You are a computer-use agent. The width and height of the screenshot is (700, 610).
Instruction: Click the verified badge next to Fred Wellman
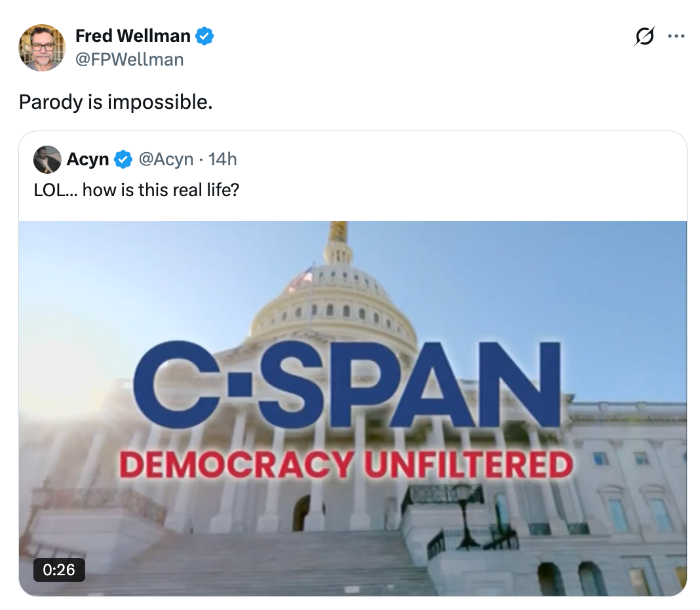(x=205, y=36)
